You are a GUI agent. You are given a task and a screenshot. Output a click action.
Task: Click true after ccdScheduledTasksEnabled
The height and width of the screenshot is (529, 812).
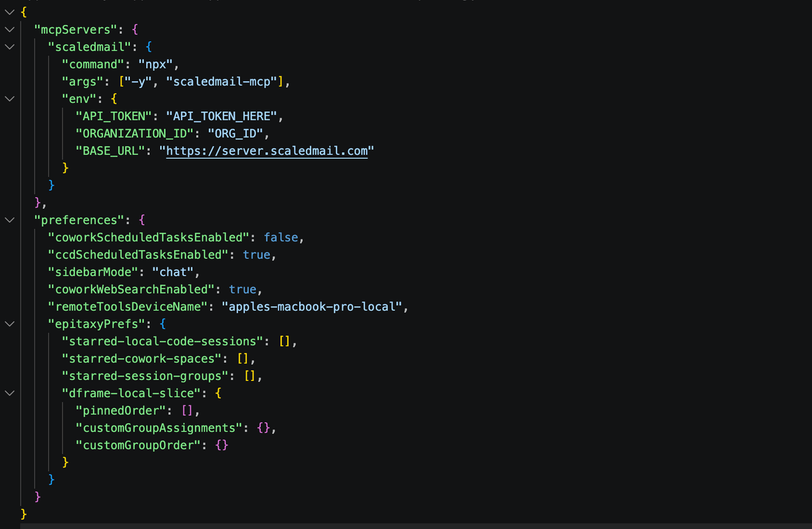(256, 255)
